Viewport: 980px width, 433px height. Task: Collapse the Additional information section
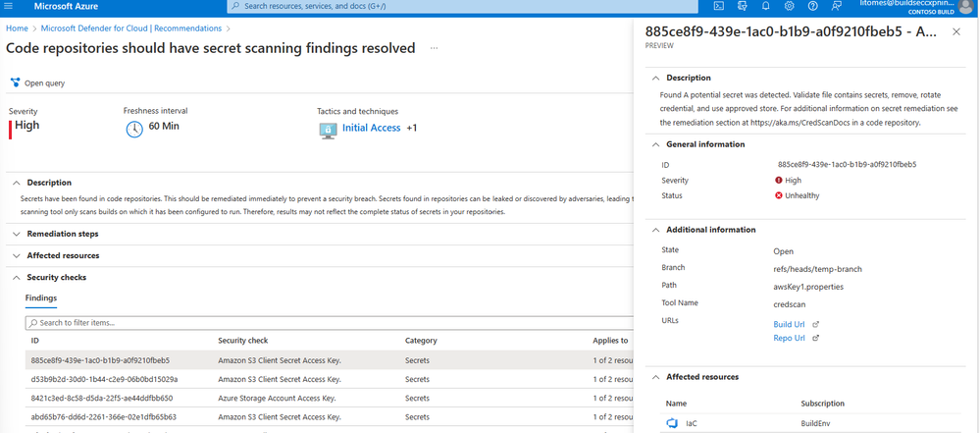click(x=655, y=231)
